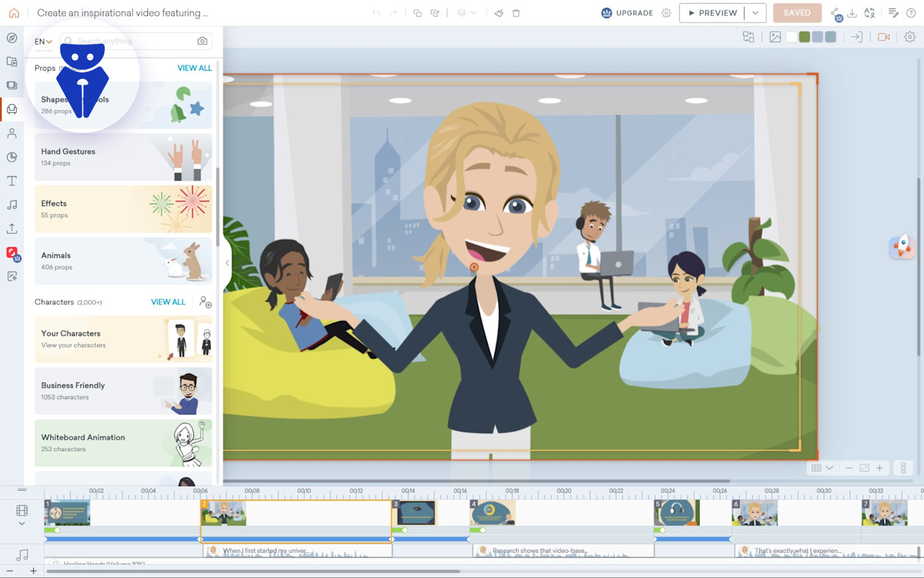Click the clear formatting brush icon
Viewport: 924px width, 578px height.
tap(499, 13)
